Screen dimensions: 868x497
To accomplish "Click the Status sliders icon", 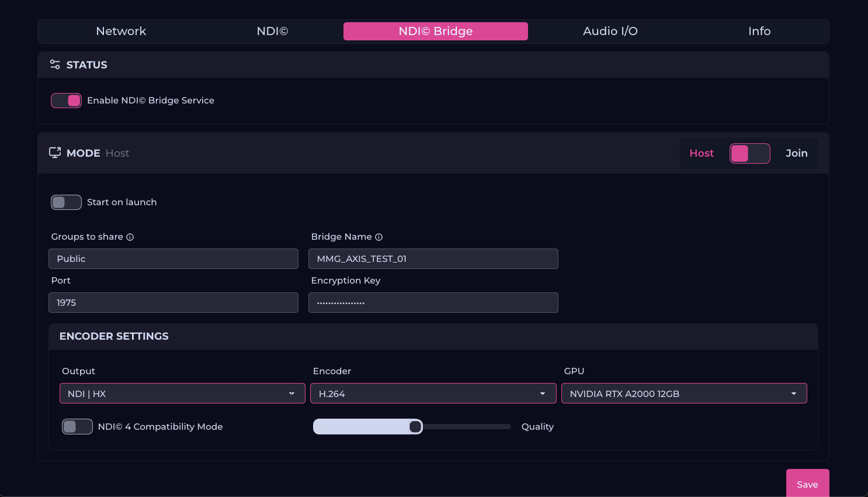I will pos(55,65).
